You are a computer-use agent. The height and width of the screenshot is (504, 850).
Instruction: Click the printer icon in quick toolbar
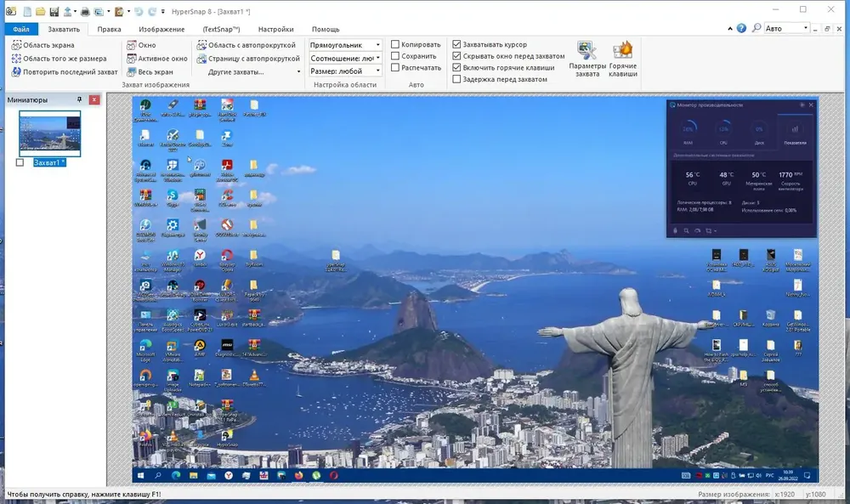[x=85, y=11]
